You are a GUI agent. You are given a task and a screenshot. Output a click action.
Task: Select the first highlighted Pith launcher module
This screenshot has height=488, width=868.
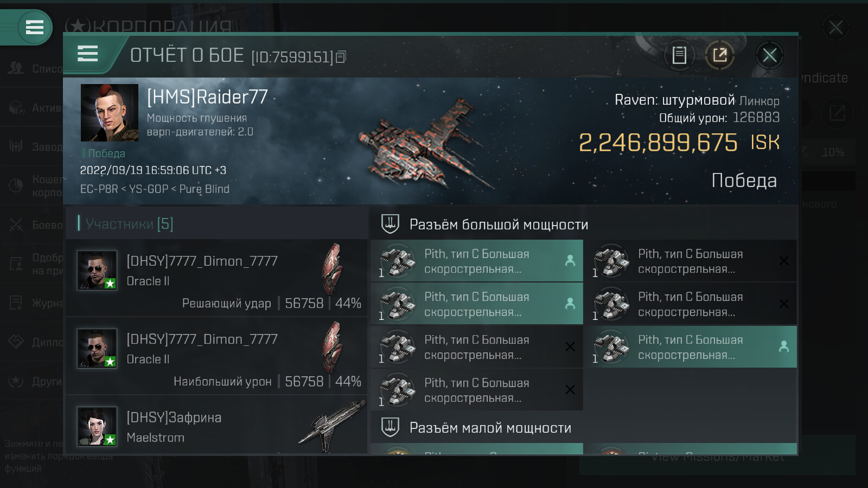coord(477,261)
